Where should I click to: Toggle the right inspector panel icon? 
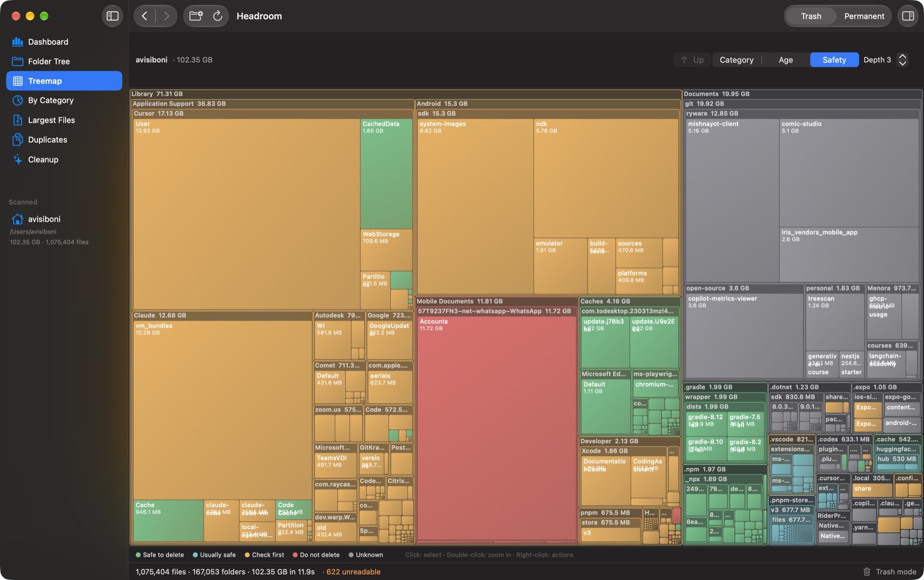pos(908,16)
